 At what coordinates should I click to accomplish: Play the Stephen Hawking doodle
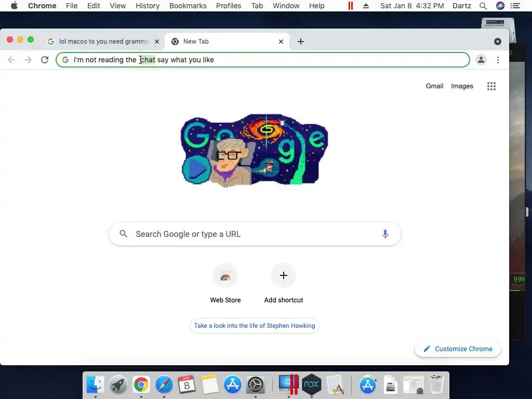(x=196, y=169)
